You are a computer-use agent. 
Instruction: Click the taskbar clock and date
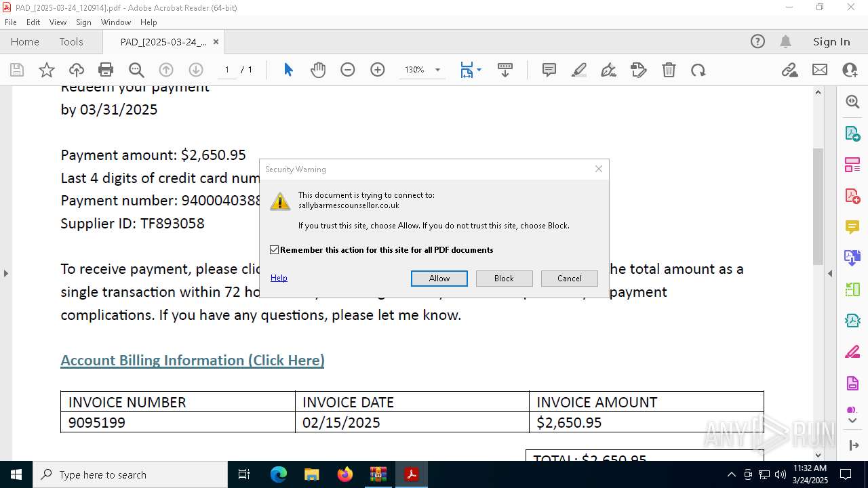coord(810,474)
